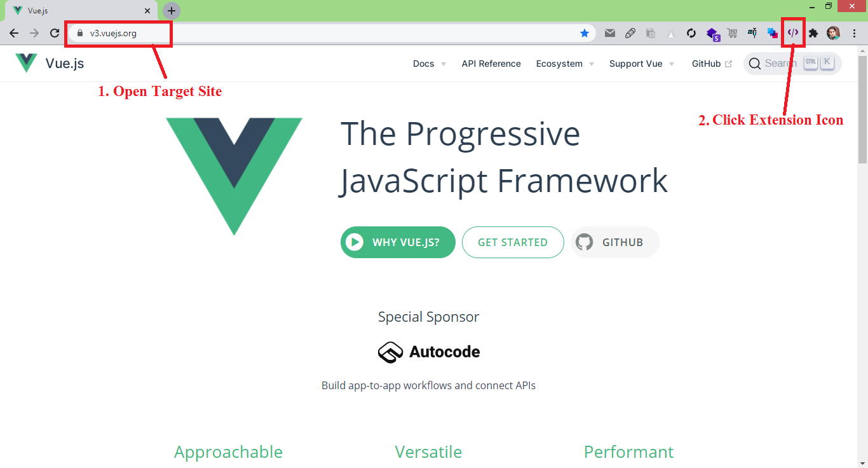Click 'Build app-to-app workflows and connect APIs' text
Viewport: 868px width, 468px height.
pos(428,385)
